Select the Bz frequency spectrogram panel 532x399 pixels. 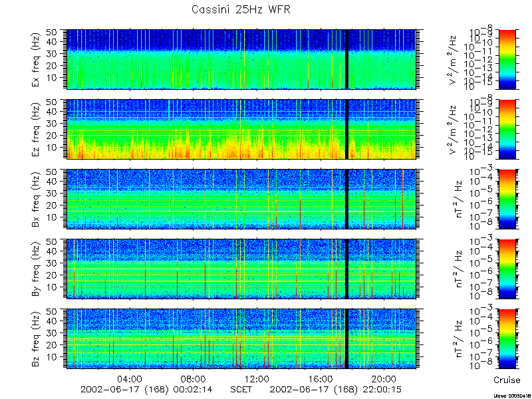pyautogui.click(x=241, y=339)
